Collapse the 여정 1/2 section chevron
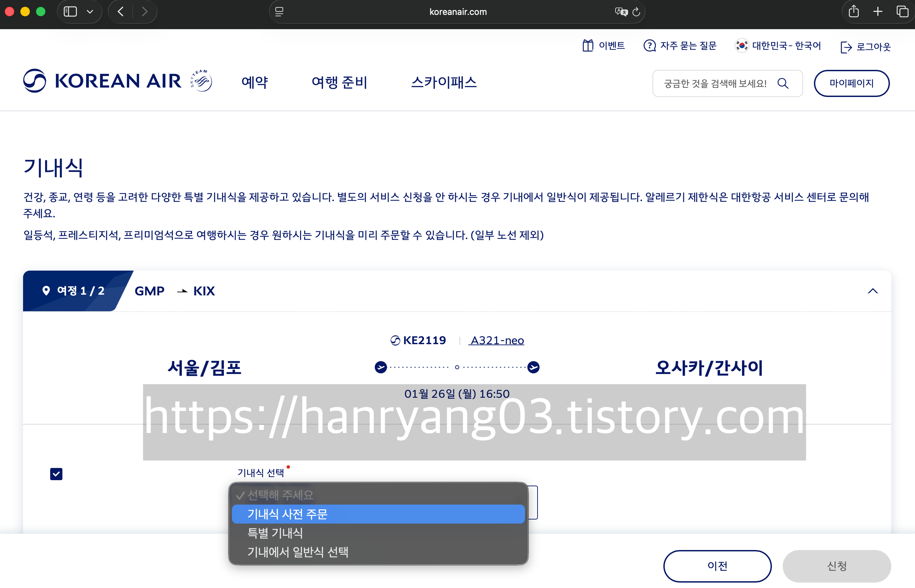Screen dimensions: 915x588 click(x=873, y=291)
